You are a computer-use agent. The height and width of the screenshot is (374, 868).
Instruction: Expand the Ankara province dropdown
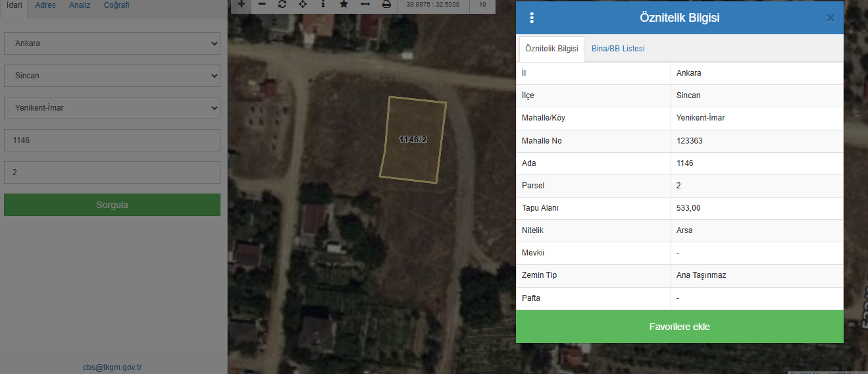coord(112,43)
